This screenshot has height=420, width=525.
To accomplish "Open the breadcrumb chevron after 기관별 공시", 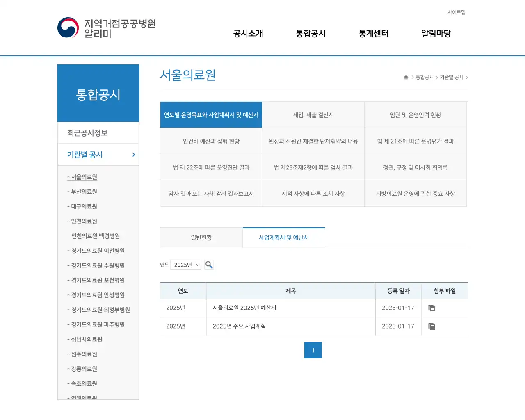I will (x=467, y=77).
